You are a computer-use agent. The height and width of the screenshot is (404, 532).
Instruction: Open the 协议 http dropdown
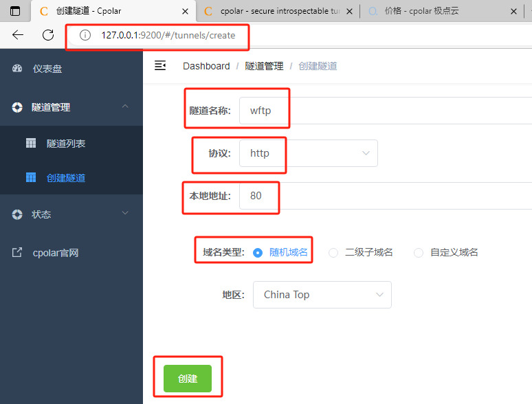point(309,153)
